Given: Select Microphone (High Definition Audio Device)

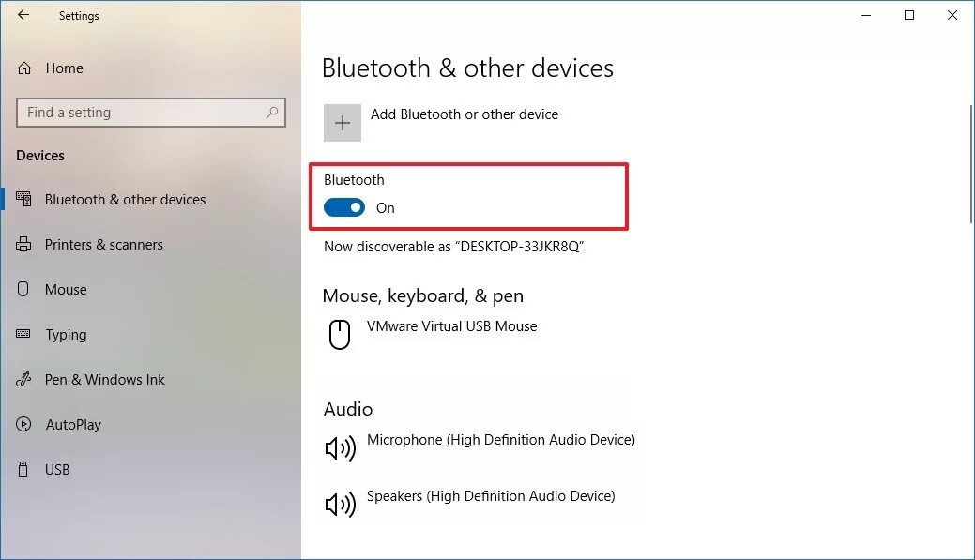Looking at the screenshot, I should pyautogui.click(x=500, y=440).
